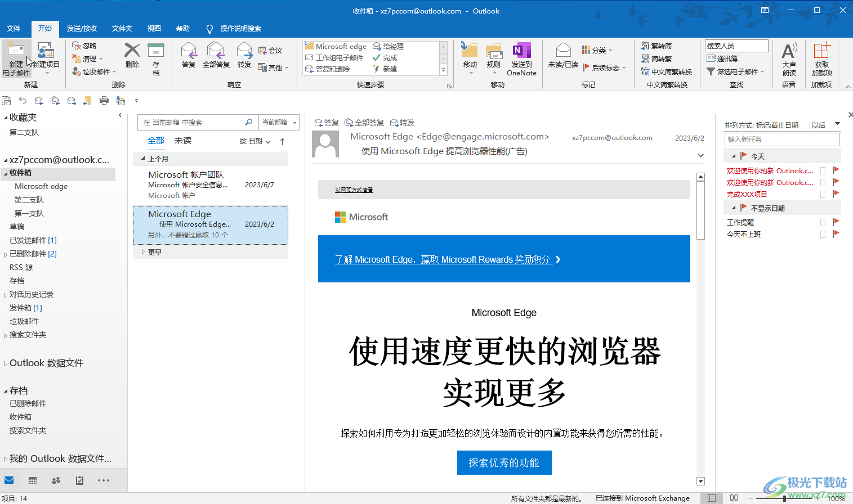Mark 完成XXX项目 task checkbox complete
Image resolution: width=853 pixels, height=504 pixels.
pyautogui.click(x=823, y=194)
